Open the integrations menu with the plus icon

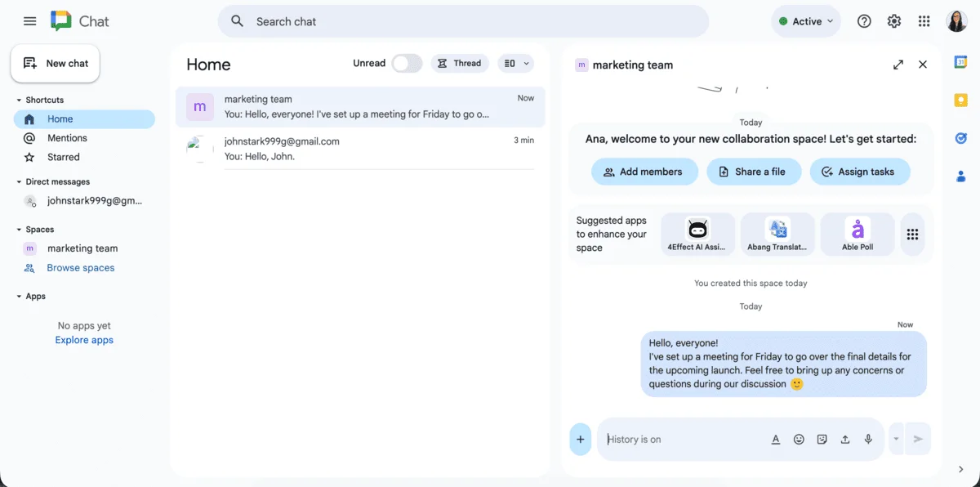[580, 439]
